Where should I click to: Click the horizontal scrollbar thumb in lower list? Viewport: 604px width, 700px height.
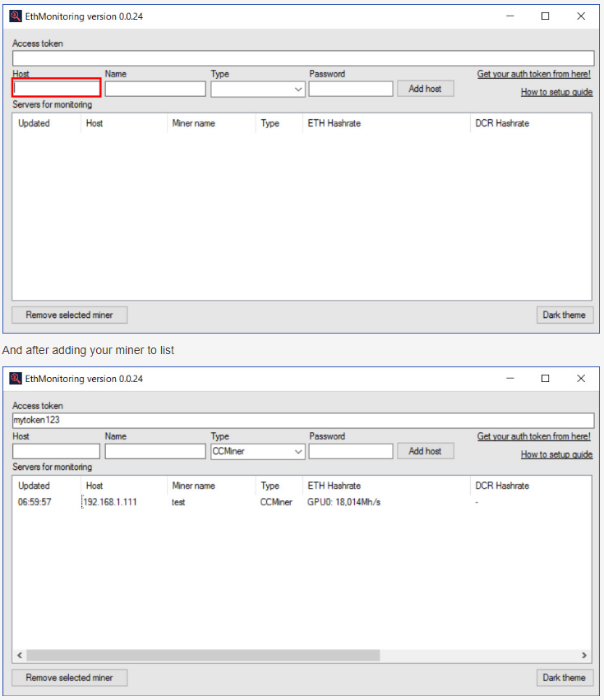[203, 655]
